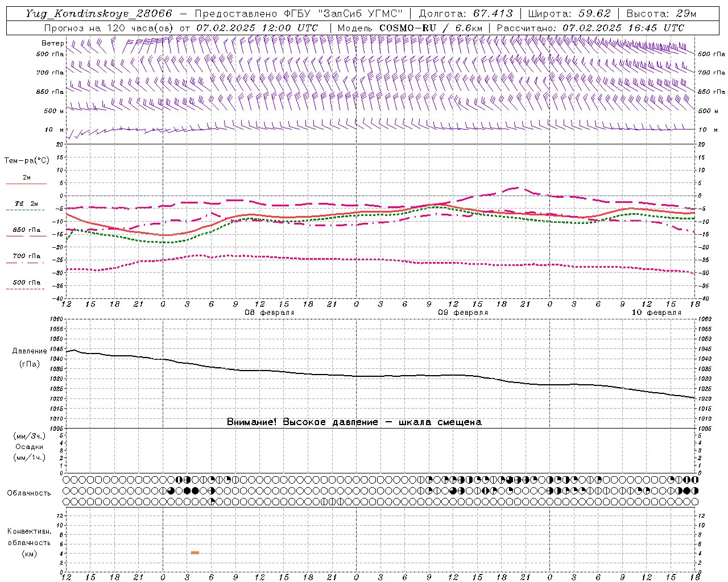Click the "09 февраля" date label
This screenshot has width=728, height=582.
tap(463, 313)
